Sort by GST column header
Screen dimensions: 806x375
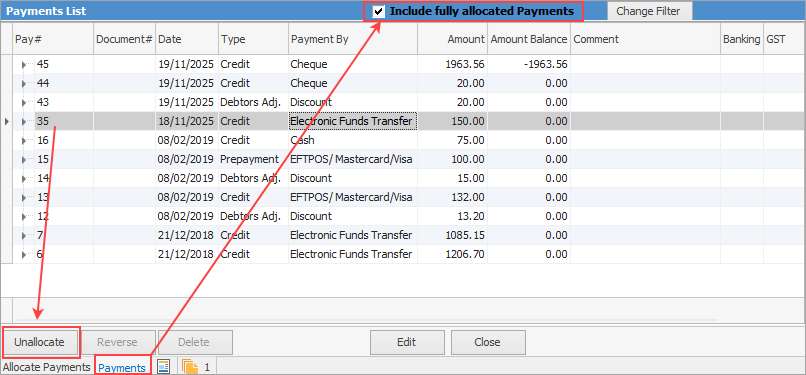[x=784, y=39]
